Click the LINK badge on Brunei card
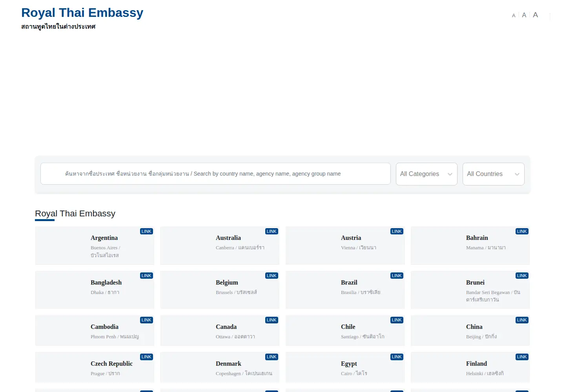 [522, 276]
